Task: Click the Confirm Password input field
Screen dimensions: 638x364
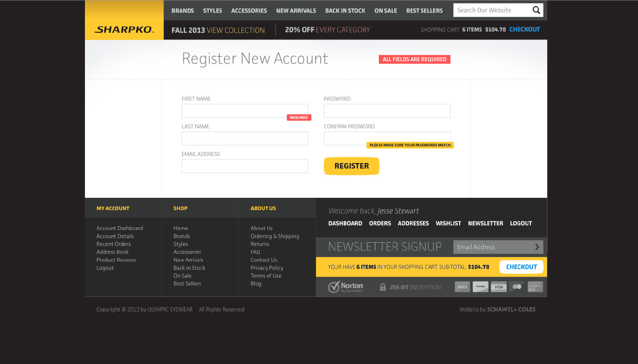Action: (x=387, y=139)
